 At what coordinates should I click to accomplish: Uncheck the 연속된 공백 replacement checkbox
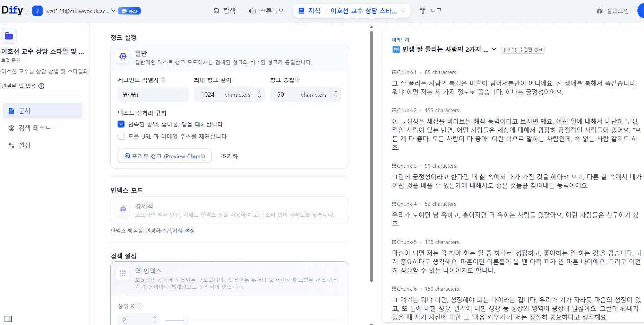[x=121, y=124]
